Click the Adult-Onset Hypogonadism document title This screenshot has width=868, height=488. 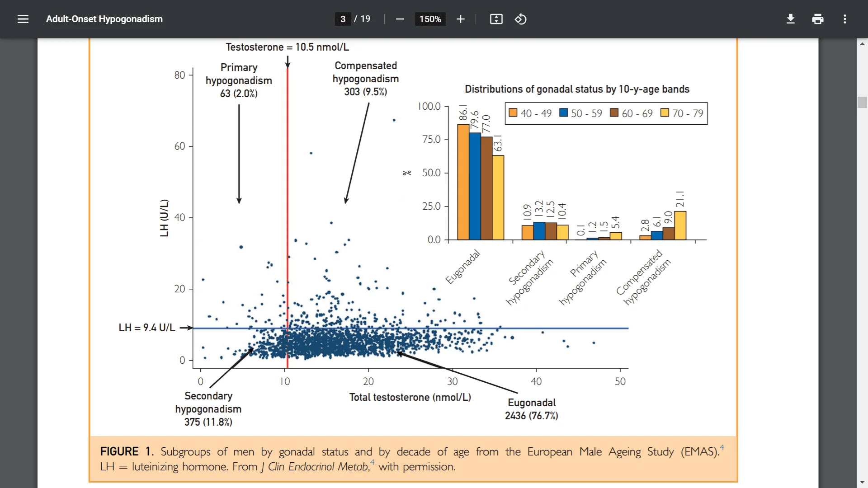click(104, 19)
